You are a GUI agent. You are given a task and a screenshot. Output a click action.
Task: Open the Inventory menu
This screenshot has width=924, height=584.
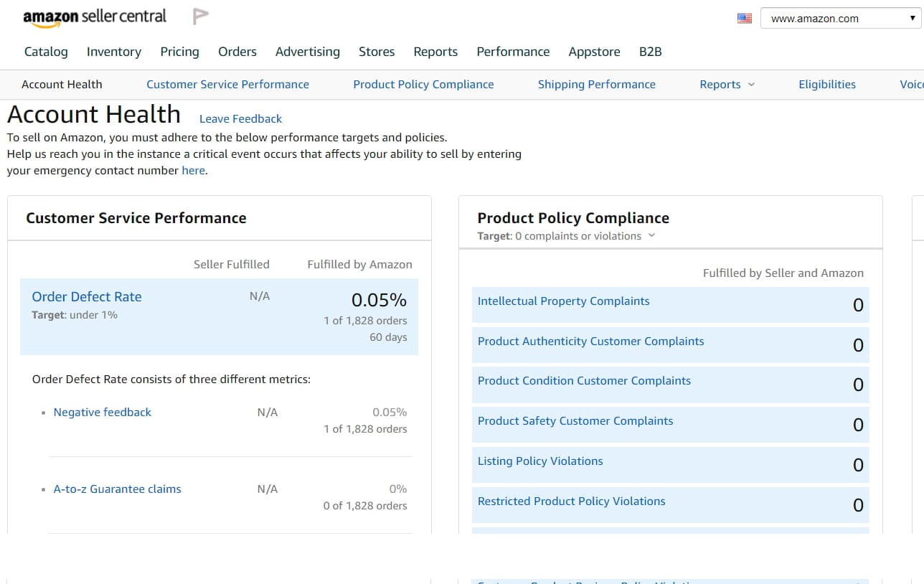pos(114,52)
